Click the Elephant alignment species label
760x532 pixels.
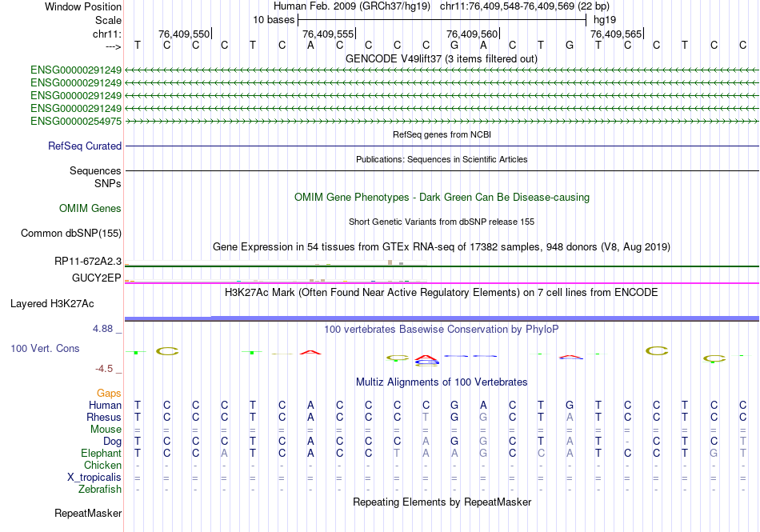[101, 453]
